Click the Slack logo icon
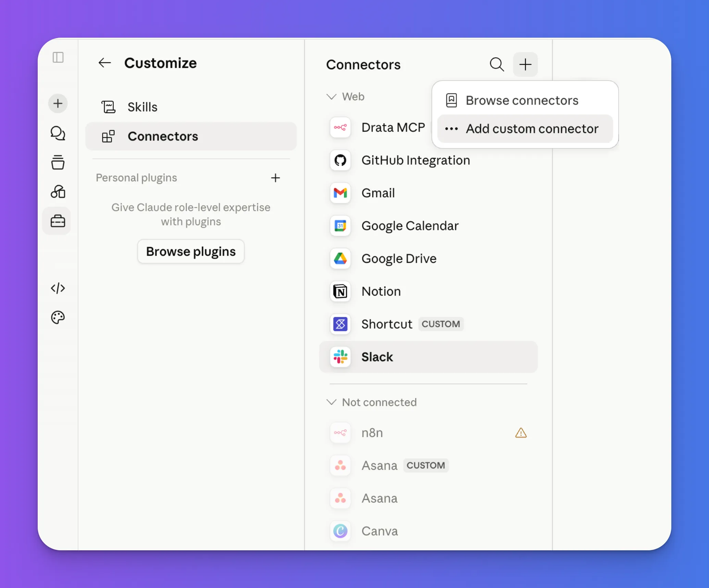The height and width of the screenshot is (588, 709). [340, 357]
